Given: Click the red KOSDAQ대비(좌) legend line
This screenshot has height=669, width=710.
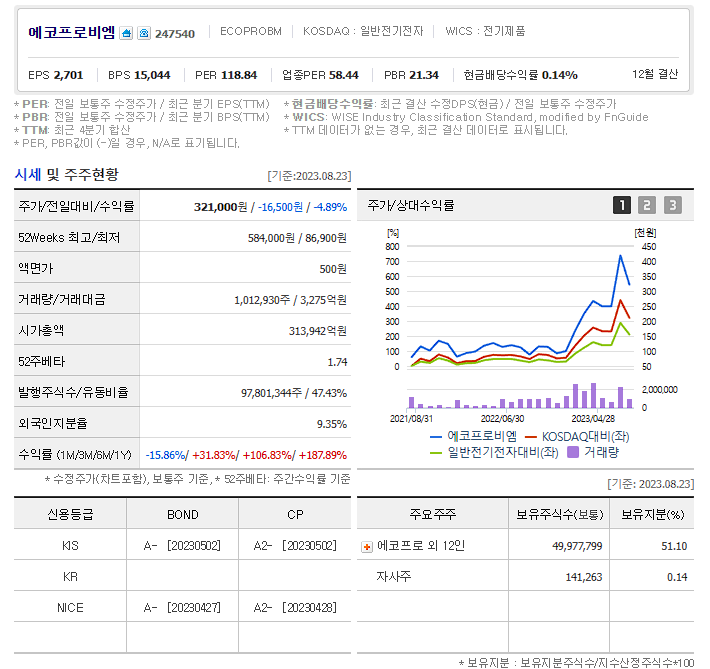Looking at the screenshot, I should click(531, 437).
